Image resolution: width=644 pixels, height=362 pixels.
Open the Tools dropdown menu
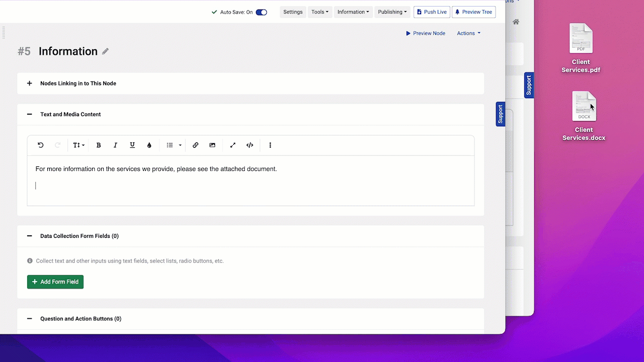tap(319, 12)
